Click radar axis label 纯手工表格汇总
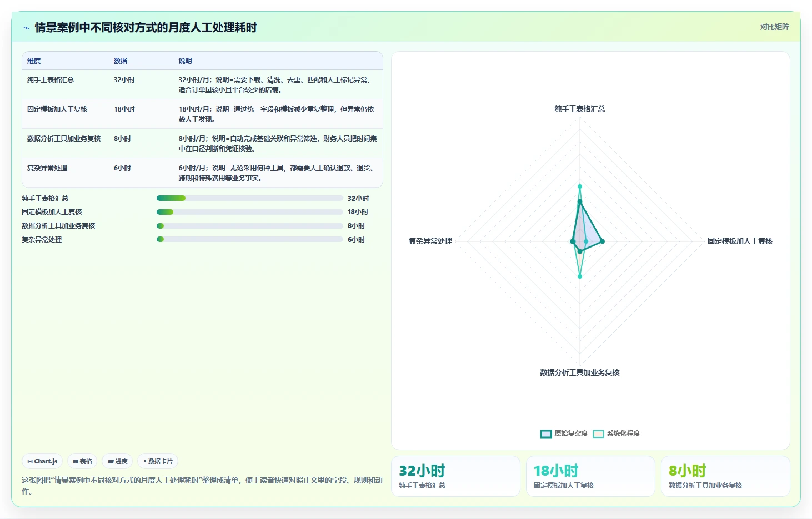 580,109
